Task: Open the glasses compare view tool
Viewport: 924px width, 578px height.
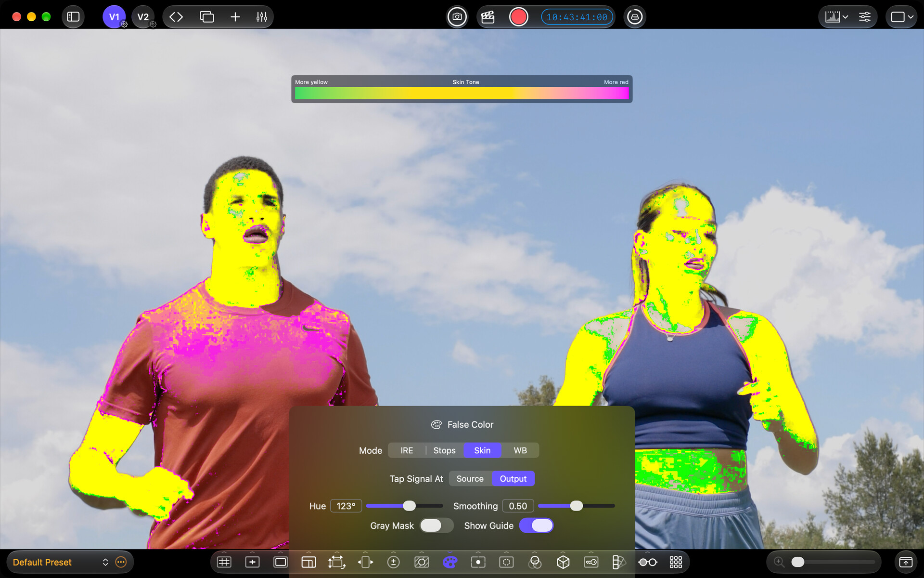Action: pos(648,562)
